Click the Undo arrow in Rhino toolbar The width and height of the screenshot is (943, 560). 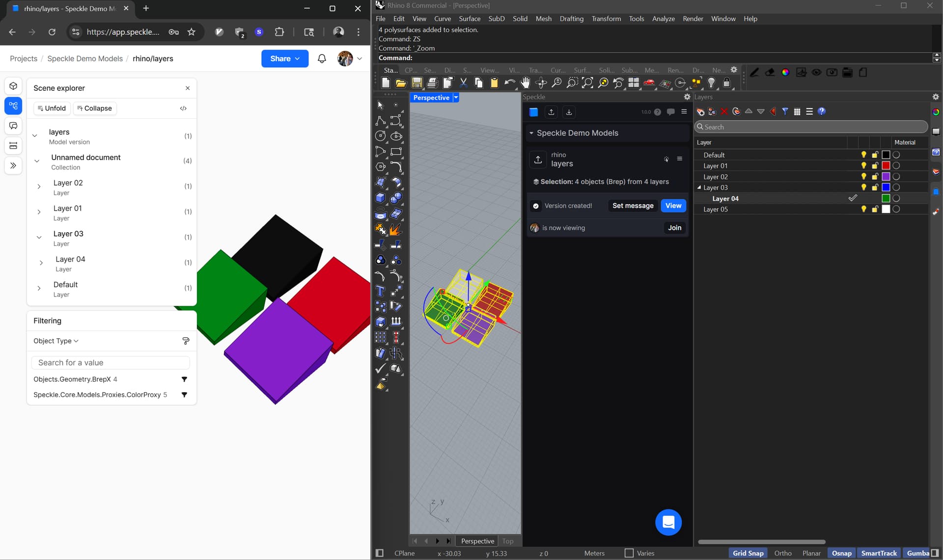tap(509, 83)
